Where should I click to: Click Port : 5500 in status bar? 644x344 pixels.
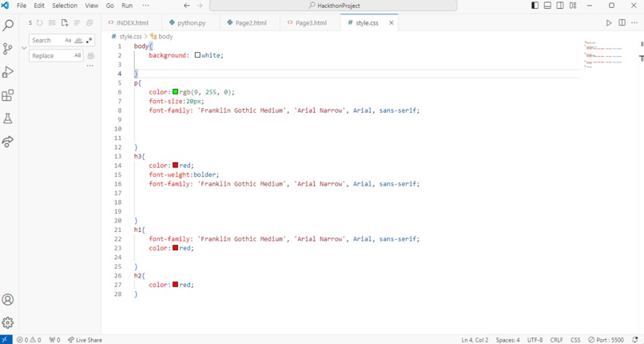[x=606, y=340]
